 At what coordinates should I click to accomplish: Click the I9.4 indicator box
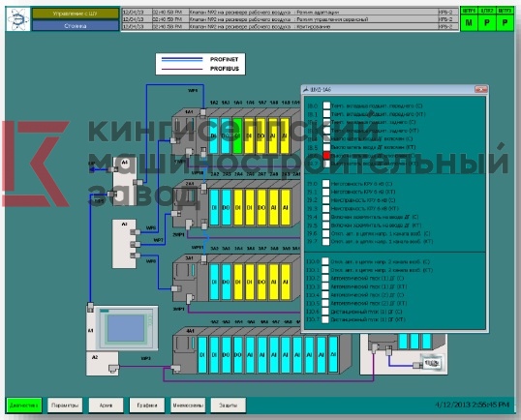pyautogui.click(x=326, y=217)
